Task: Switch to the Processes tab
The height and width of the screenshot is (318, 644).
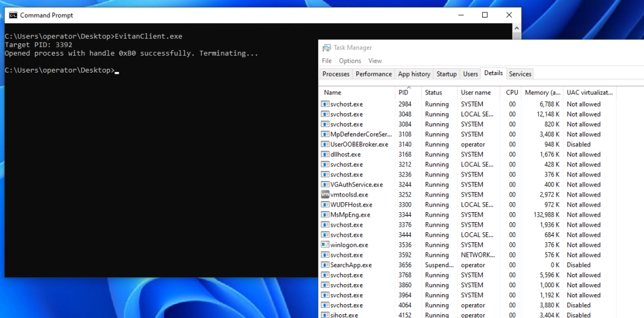Action: click(336, 74)
